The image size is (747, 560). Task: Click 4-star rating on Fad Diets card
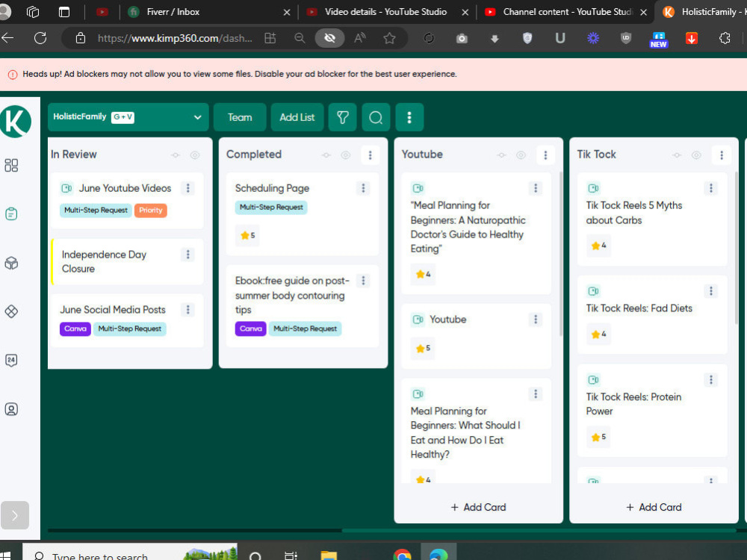598,335
